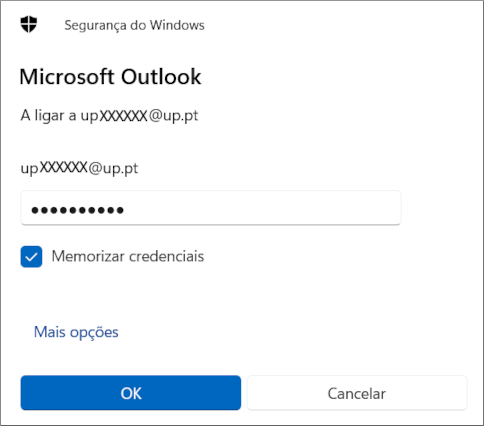Screen dimensions: 484x426
Task: Click the Microsoft Outlook heading
Action: tap(110, 77)
